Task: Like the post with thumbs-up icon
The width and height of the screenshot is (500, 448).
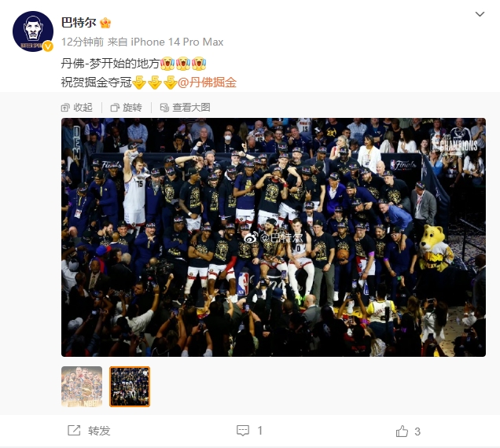Action: coord(402,431)
